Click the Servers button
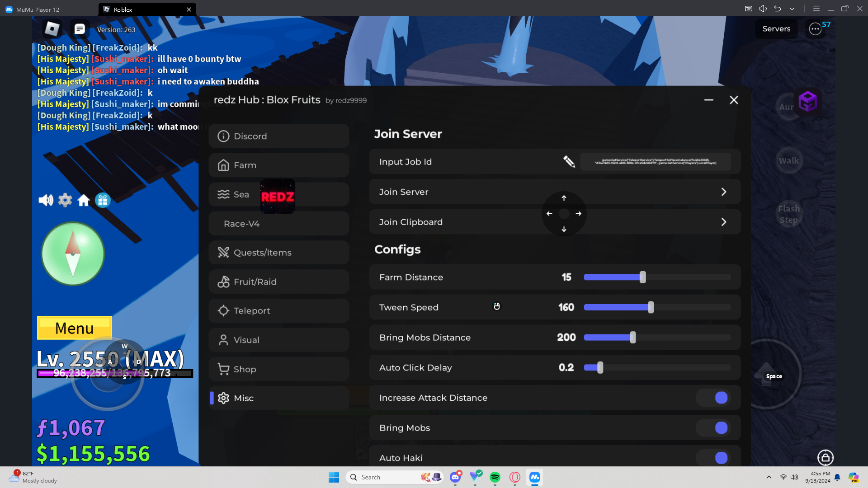Screen dimensions: 868x488 (776, 29)
